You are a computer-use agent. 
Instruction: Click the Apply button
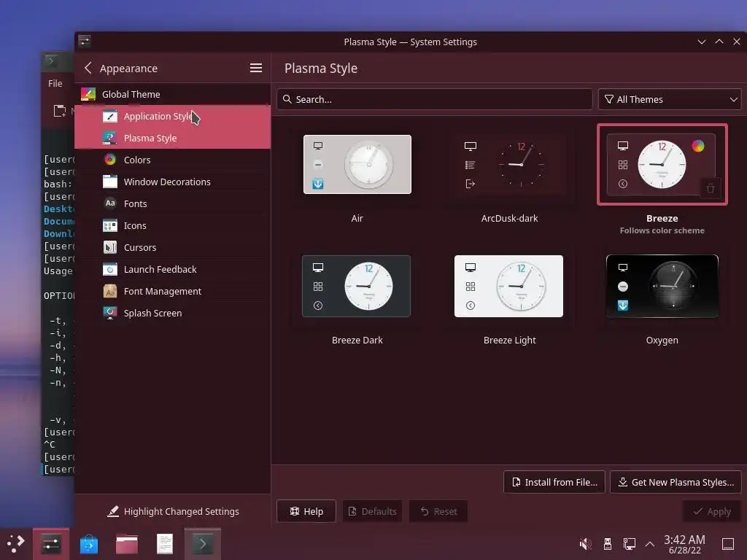click(712, 511)
